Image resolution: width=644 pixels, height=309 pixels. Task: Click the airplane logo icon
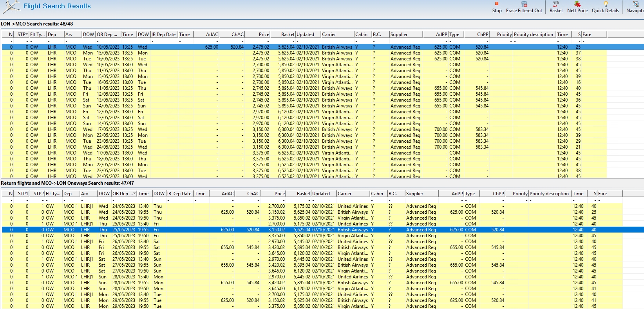(x=11, y=7)
